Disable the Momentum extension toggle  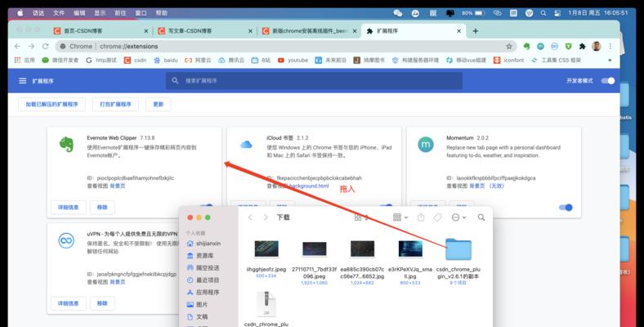pyautogui.click(x=566, y=208)
